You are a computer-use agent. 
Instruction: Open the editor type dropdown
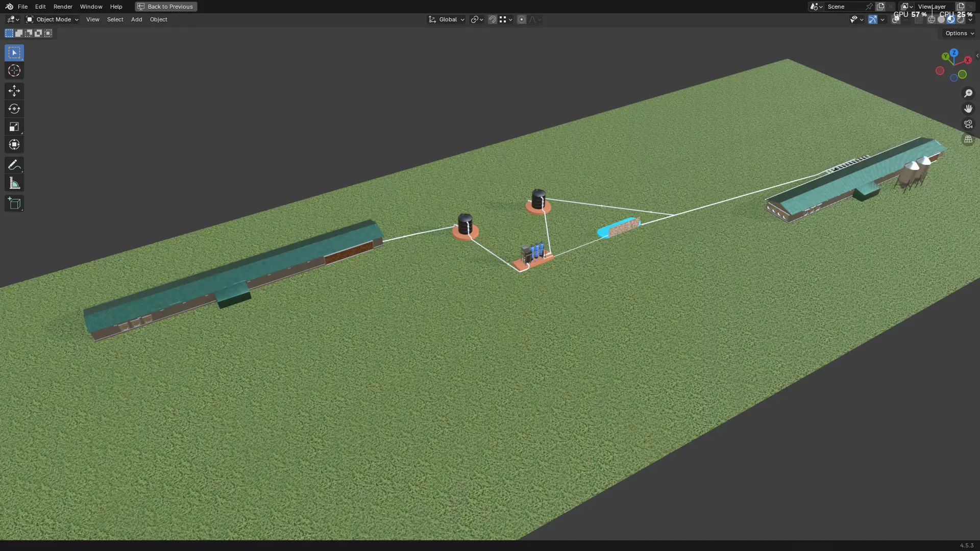(x=13, y=19)
